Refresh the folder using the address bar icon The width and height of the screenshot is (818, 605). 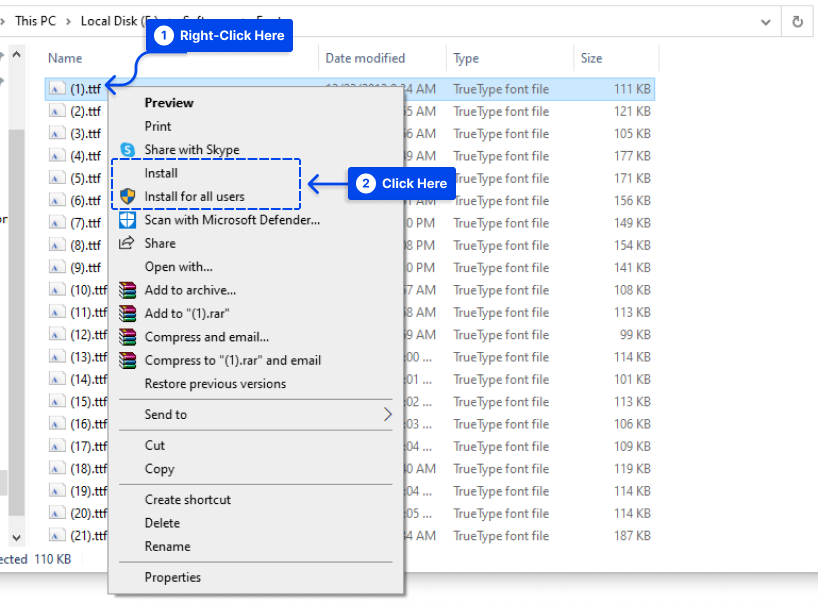point(797,21)
